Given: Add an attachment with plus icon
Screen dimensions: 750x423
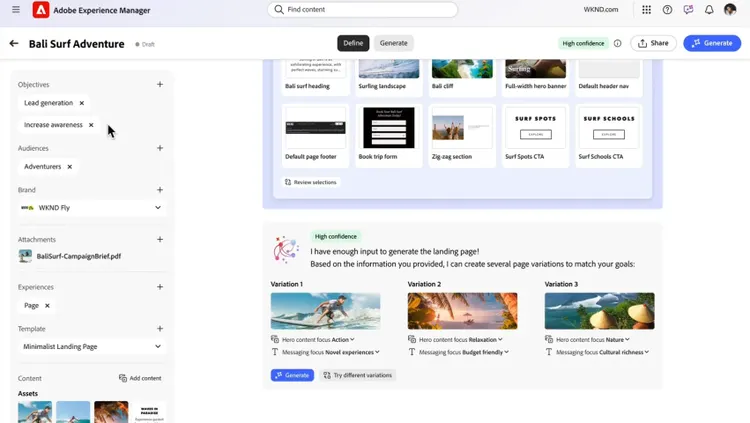Looking at the screenshot, I should pyautogui.click(x=160, y=239).
